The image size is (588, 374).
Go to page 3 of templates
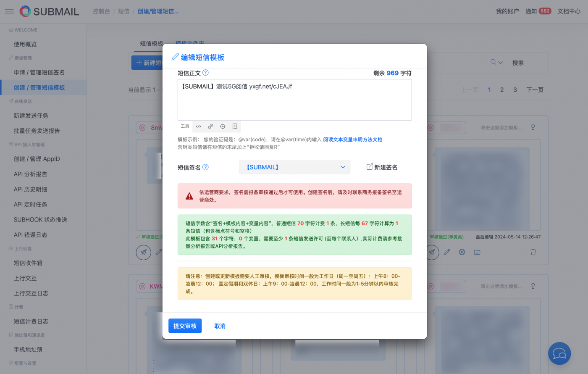[515, 90]
